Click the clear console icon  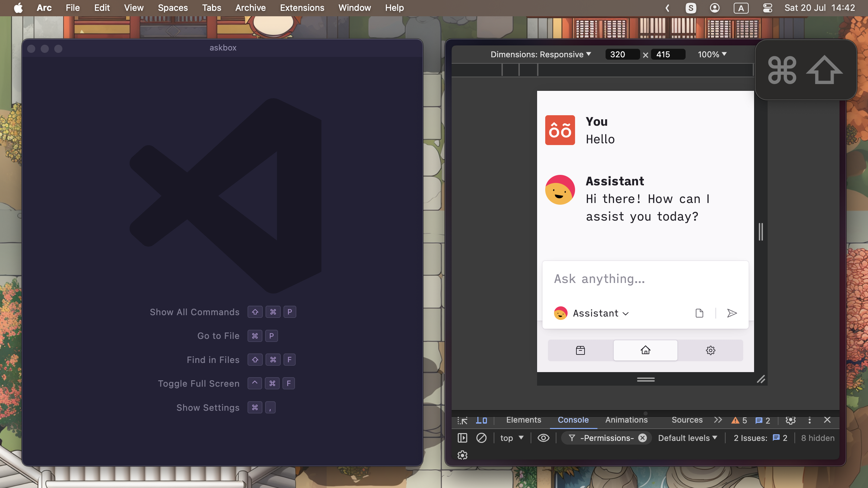pos(481,438)
